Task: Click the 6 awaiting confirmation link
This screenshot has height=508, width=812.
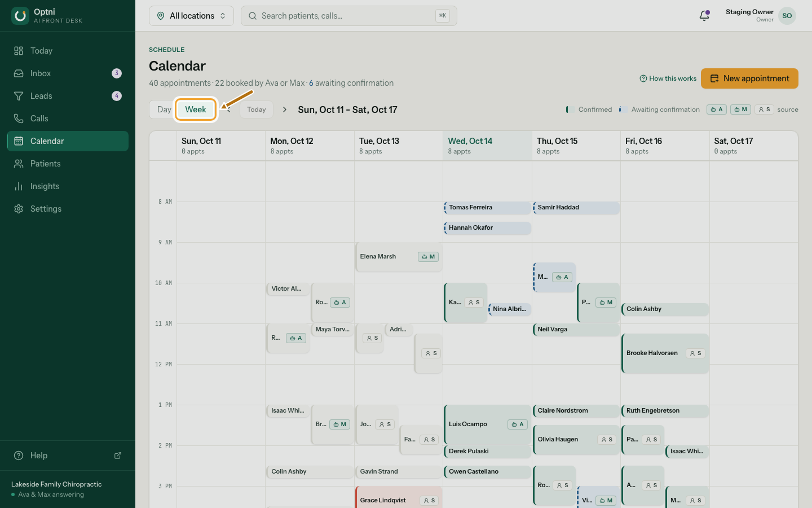Action: click(351, 83)
